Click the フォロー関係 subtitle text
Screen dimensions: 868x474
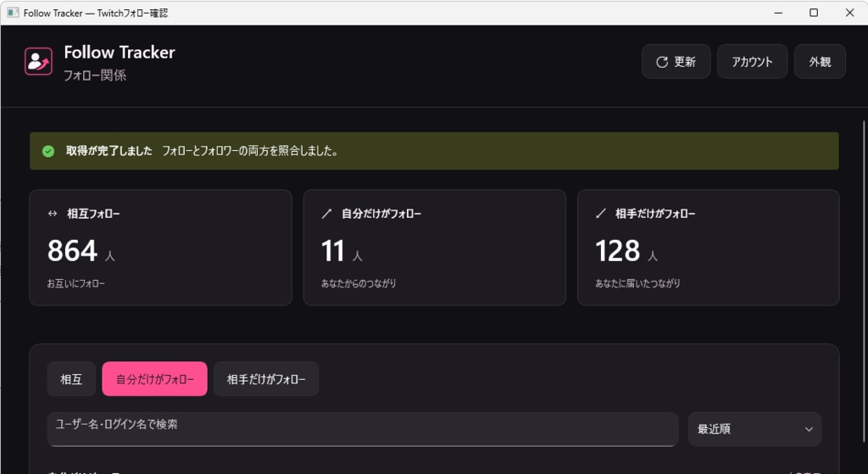pos(95,75)
